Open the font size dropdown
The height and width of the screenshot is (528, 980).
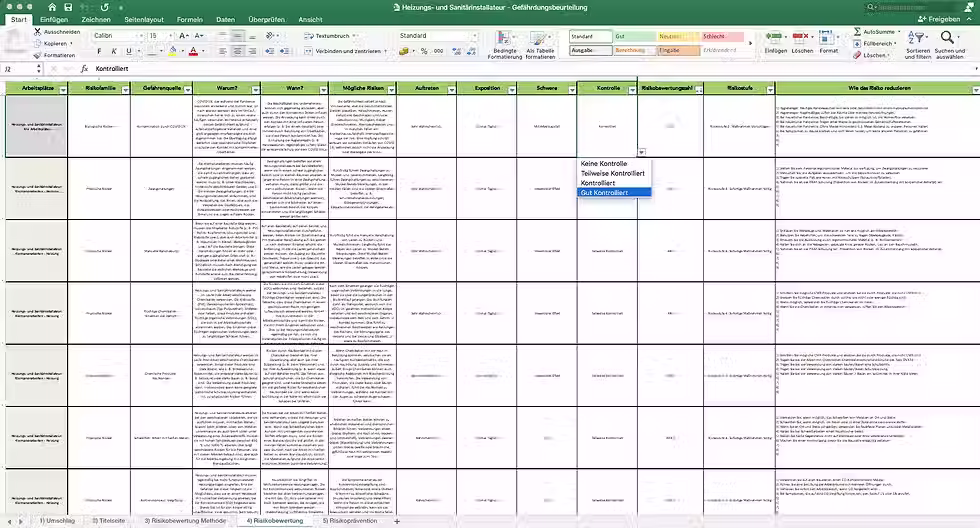pyautogui.click(x=171, y=36)
